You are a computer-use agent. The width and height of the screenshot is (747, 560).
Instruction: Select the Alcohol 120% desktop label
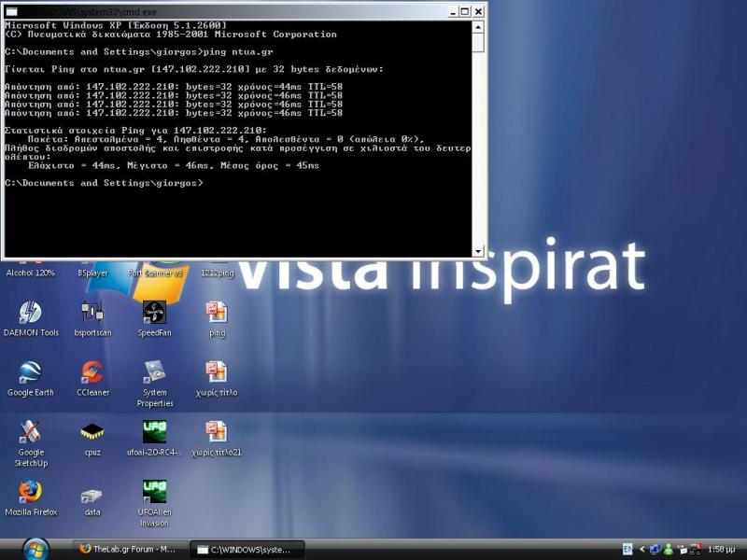(x=31, y=273)
